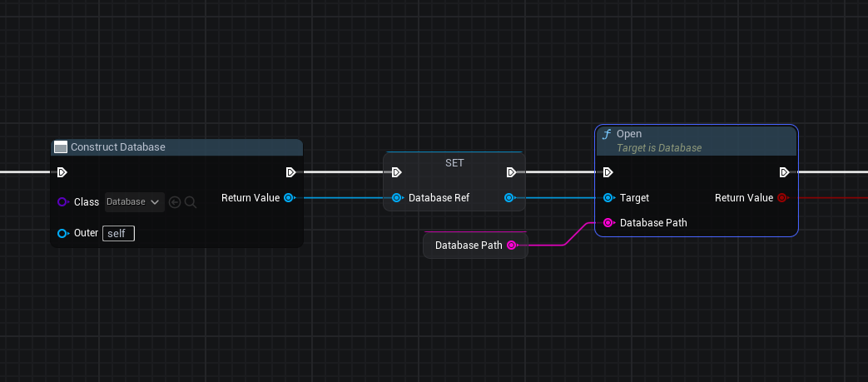Click the purple Class pin on Construct Database
The width and height of the screenshot is (868, 382).
pos(63,202)
